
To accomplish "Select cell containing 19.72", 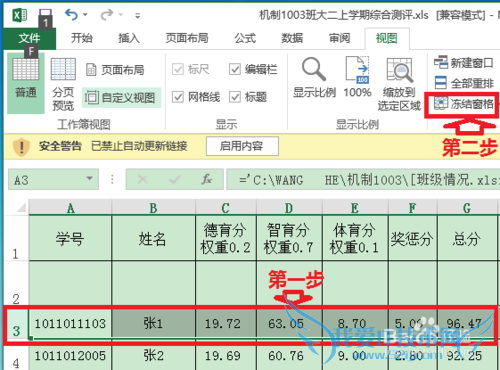I will tap(226, 323).
